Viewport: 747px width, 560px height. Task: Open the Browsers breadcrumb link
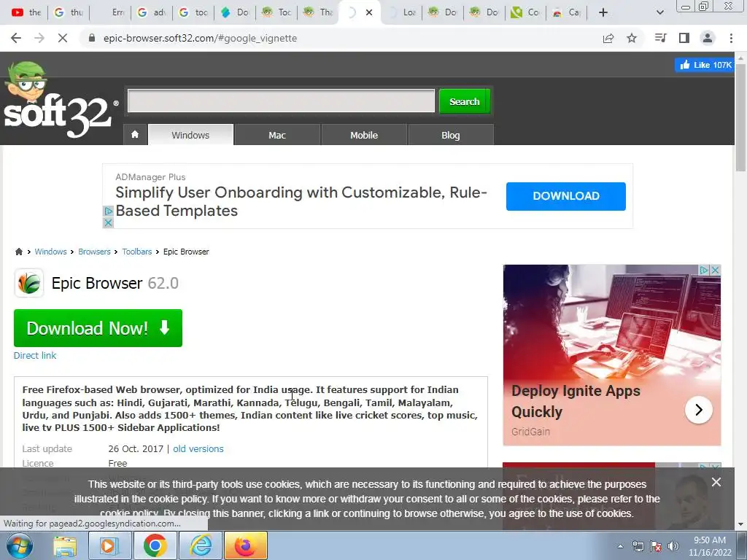click(x=94, y=252)
